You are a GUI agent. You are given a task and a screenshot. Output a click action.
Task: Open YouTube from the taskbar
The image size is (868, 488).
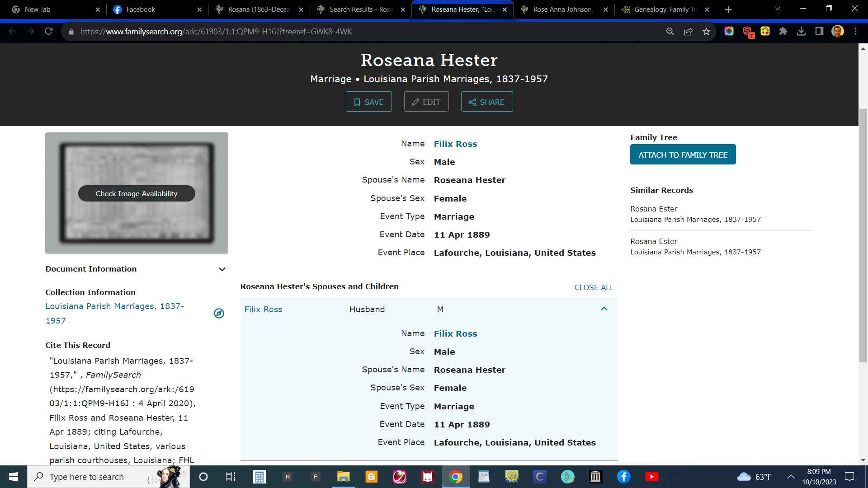(x=651, y=477)
